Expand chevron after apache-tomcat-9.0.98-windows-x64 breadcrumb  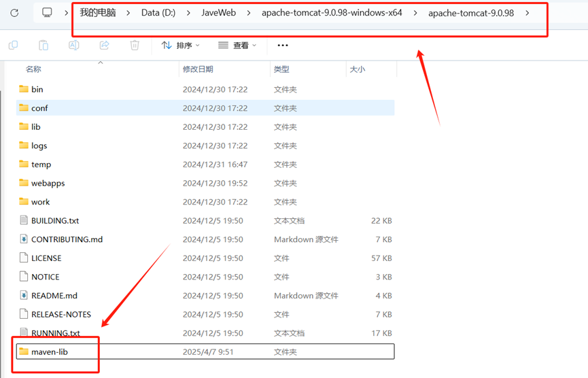pos(415,13)
